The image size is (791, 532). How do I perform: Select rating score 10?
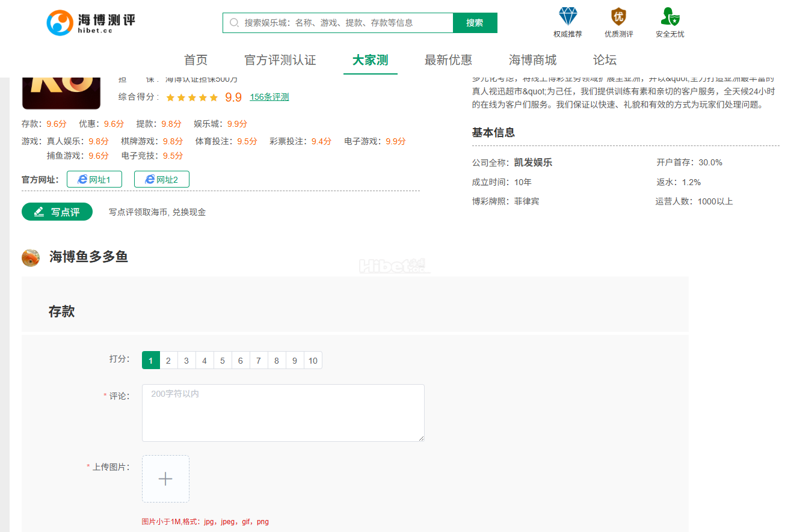[x=313, y=361]
